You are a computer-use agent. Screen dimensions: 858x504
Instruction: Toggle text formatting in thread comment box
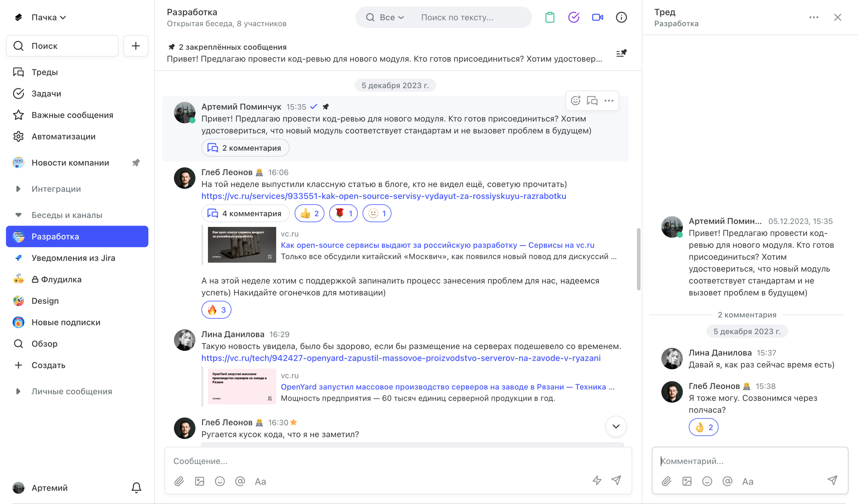pos(748,481)
